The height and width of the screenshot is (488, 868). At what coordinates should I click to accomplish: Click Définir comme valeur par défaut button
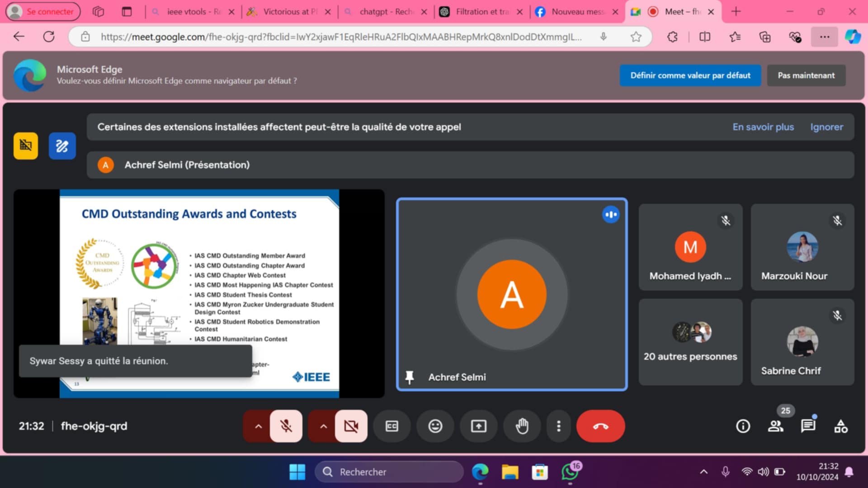point(690,75)
